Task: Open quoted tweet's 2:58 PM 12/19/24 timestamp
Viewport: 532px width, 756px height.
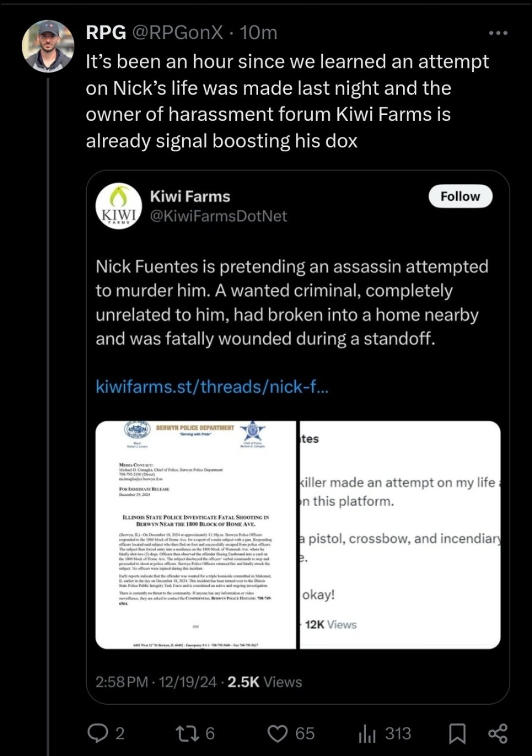Action: pos(156,682)
